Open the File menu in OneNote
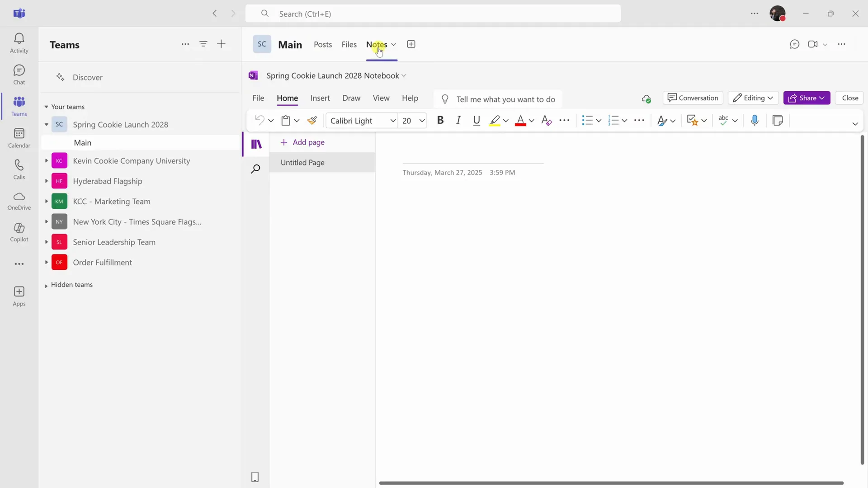This screenshot has height=488, width=868. pyautogui.click(x=258, y=98)
